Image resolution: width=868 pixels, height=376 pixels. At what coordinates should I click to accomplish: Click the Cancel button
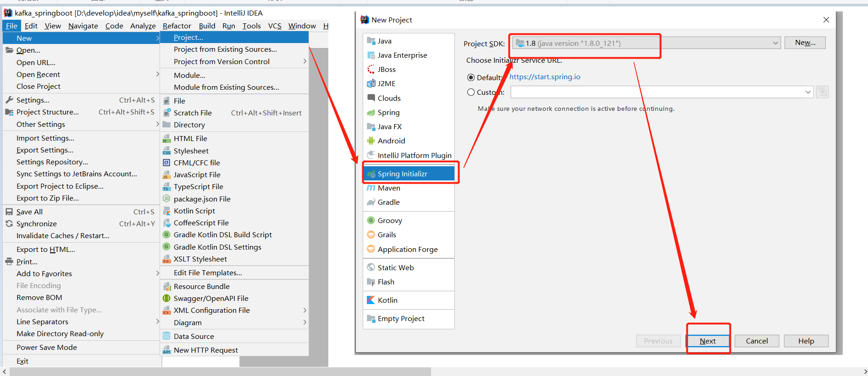[757, 341]
